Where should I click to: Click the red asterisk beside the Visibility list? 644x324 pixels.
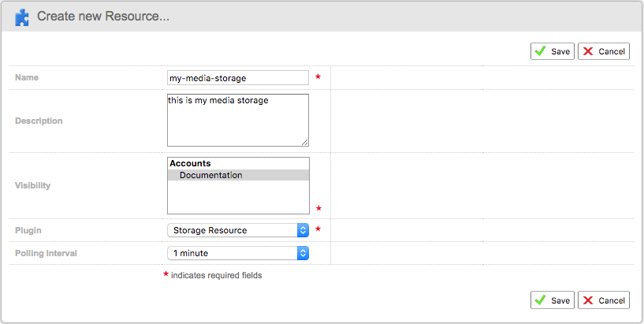pyautogui.click(x=318, y=208)
